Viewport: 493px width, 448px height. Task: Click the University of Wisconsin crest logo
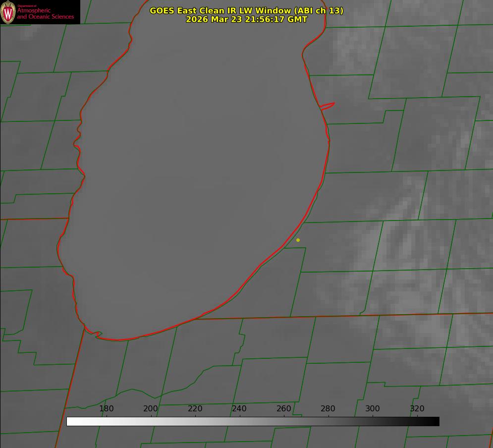pyautogui.click(x=8, y=12)
